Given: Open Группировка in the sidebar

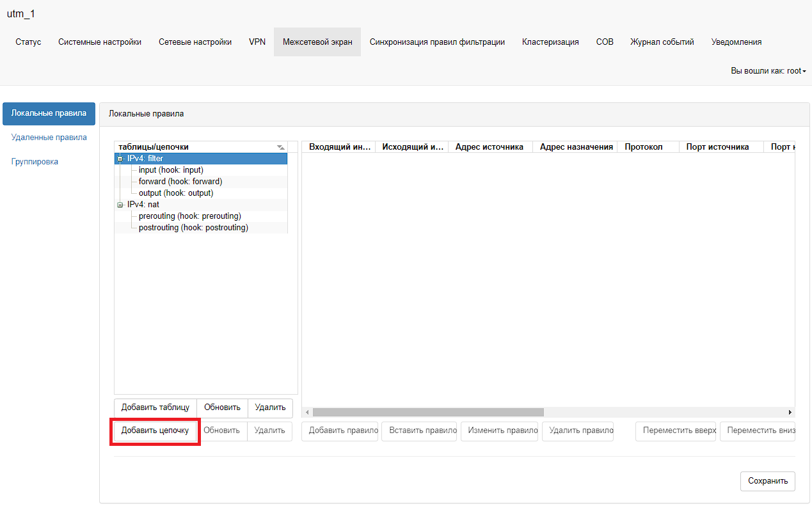Looking at the screenshot, I should 35,162.
